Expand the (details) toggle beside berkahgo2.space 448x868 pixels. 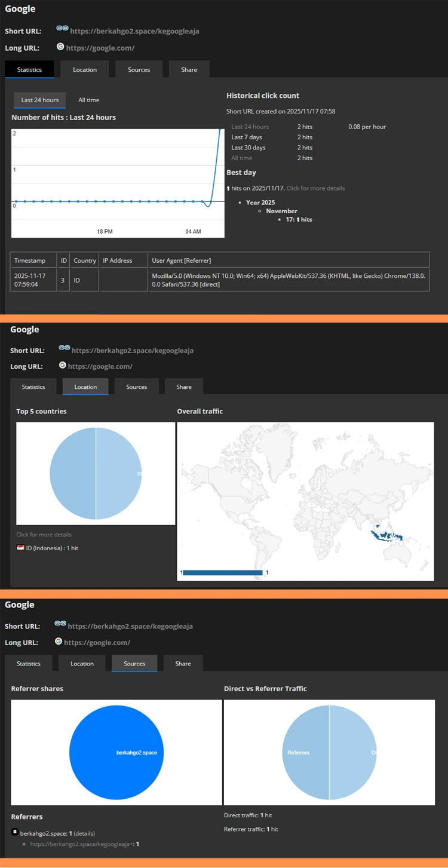[84, 833]
